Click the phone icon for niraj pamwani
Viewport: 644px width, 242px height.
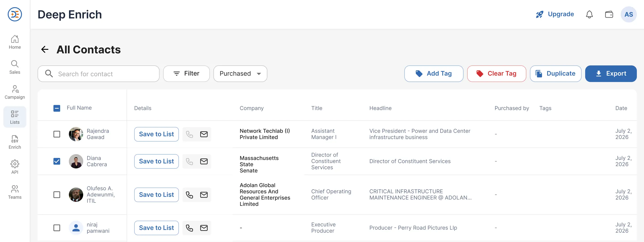click(x=189, y=228)
